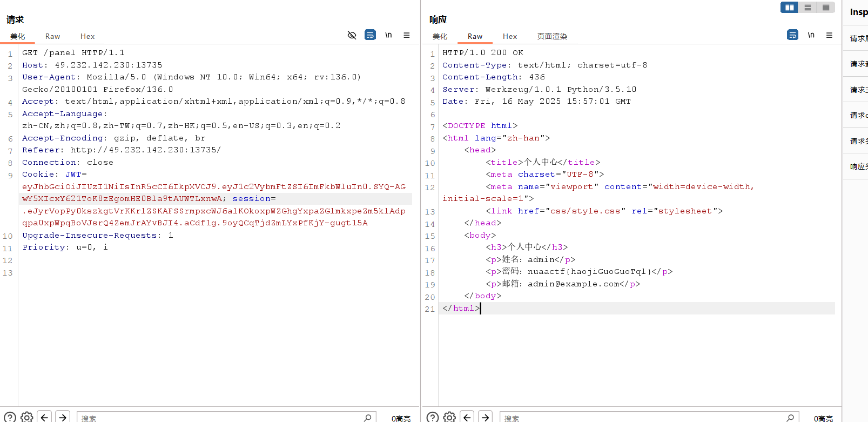Expand the 请求c... section in Inspector
Viewport: 868px width, 422px height.
[x=858, y=115]
